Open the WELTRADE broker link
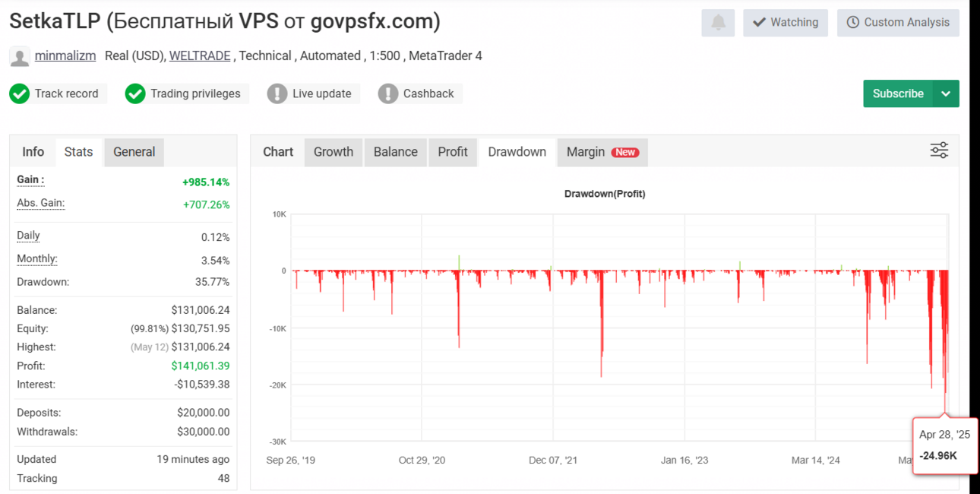Image resolution: width=980 pixels, height=494 pixels. point(200,55)
